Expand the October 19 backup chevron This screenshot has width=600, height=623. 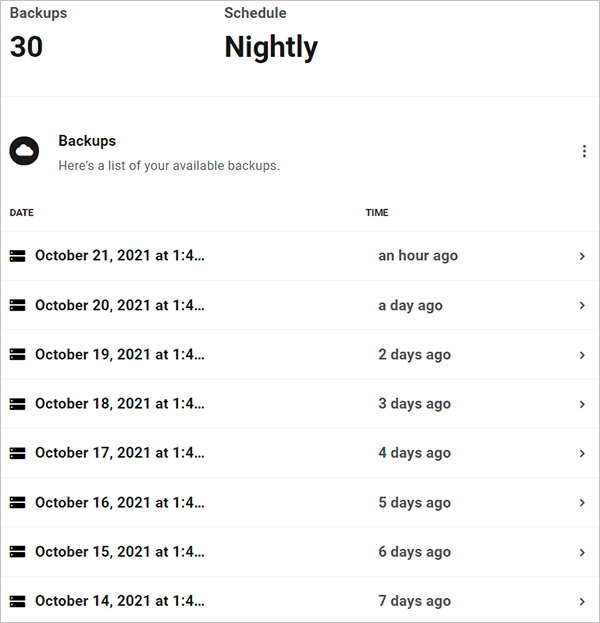(x=582, y=354)
